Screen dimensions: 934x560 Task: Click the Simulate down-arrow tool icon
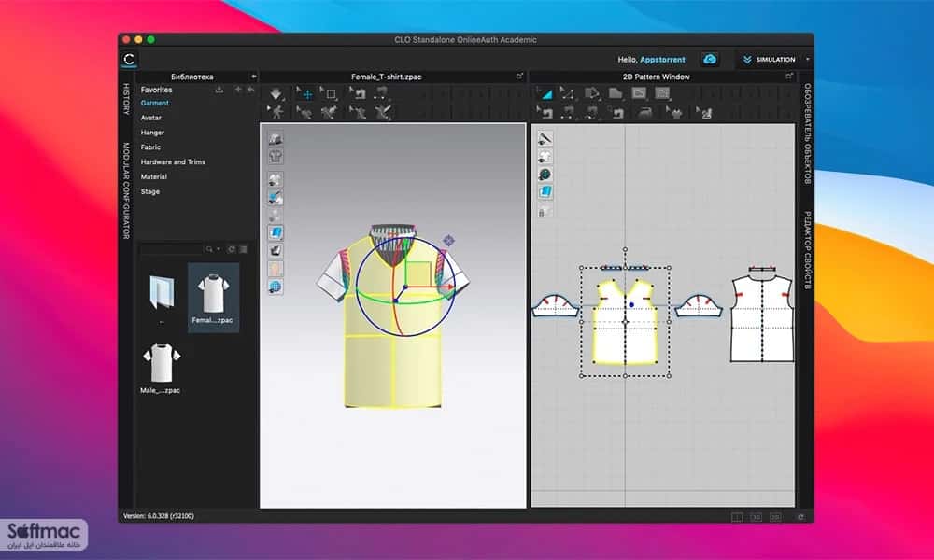point(276,94)
